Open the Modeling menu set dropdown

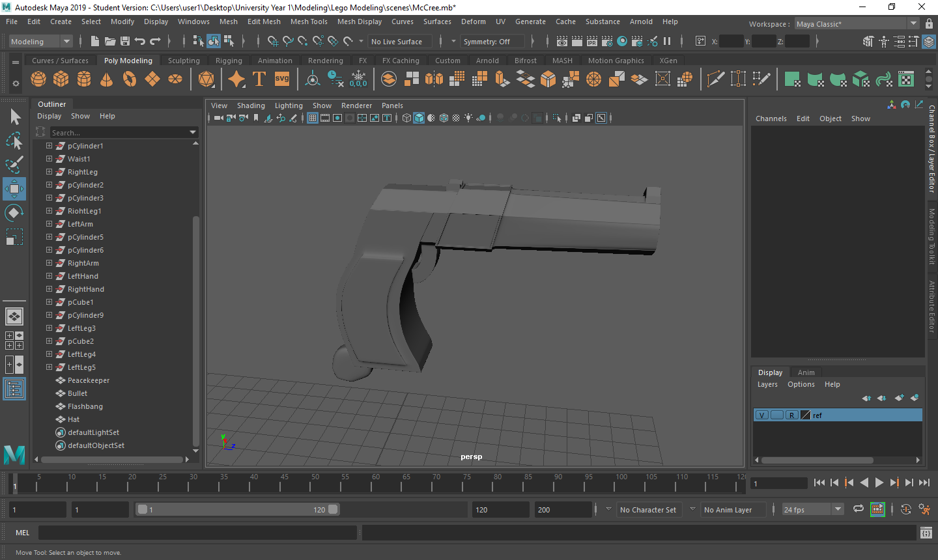pyautogui.click(x=40, y=41)
